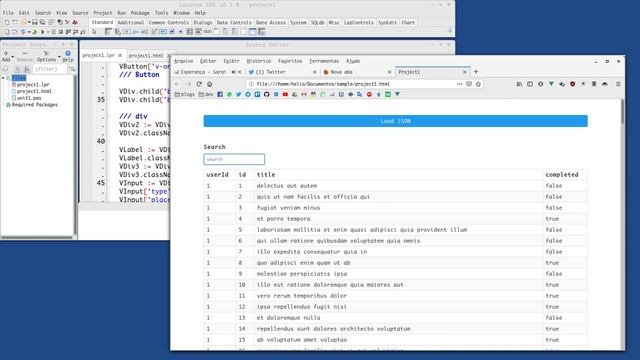Grab the browser page vertical scrollbar

click(x=622, y=111)
